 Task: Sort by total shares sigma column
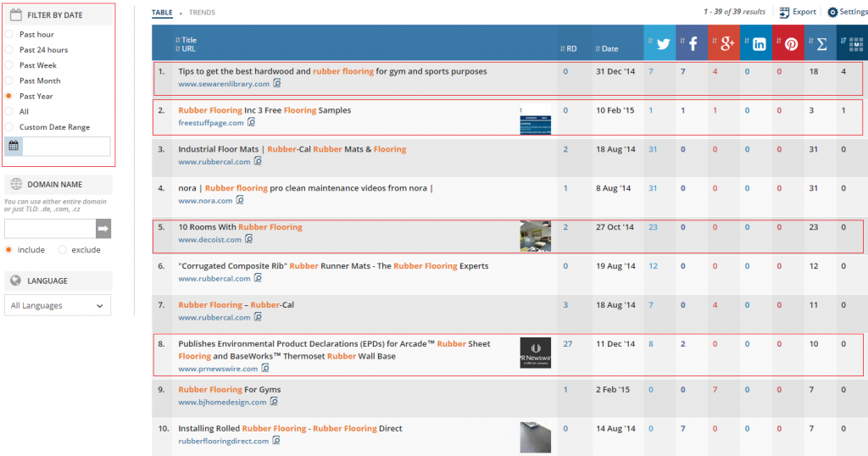click(820, 43)
